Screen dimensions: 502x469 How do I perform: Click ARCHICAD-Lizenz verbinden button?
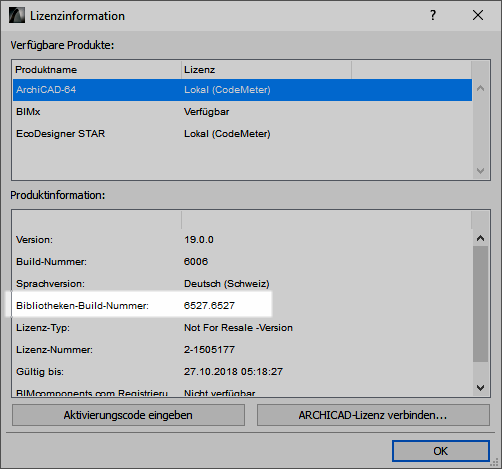[373, 415]
